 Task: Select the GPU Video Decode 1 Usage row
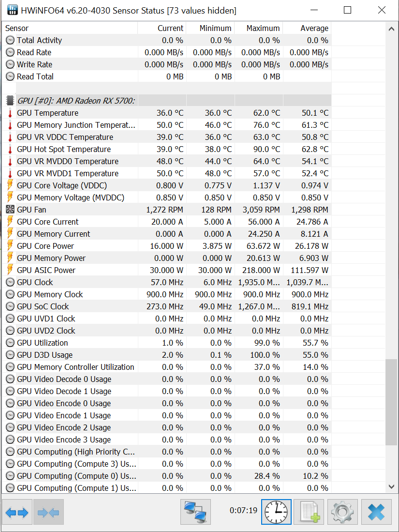[x=167, y=391]
